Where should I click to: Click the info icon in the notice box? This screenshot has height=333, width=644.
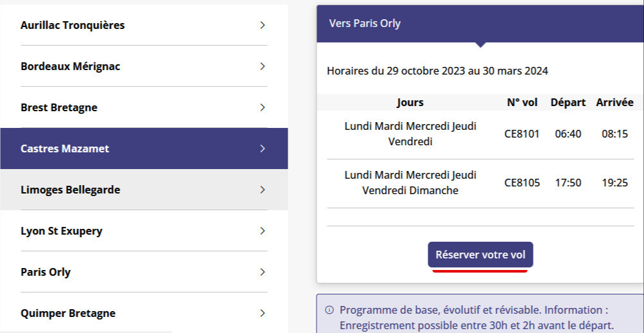pyautogui.click(x=329, y=310)
